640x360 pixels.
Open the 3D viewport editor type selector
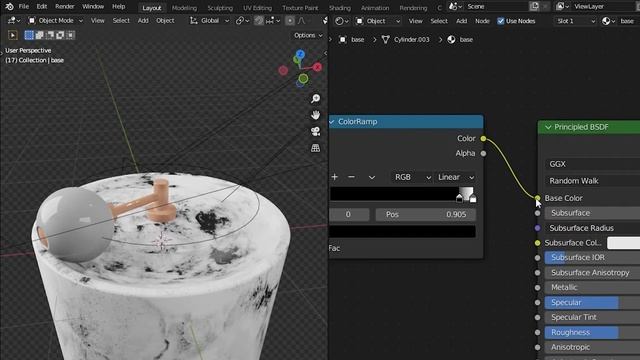(13, 20)
